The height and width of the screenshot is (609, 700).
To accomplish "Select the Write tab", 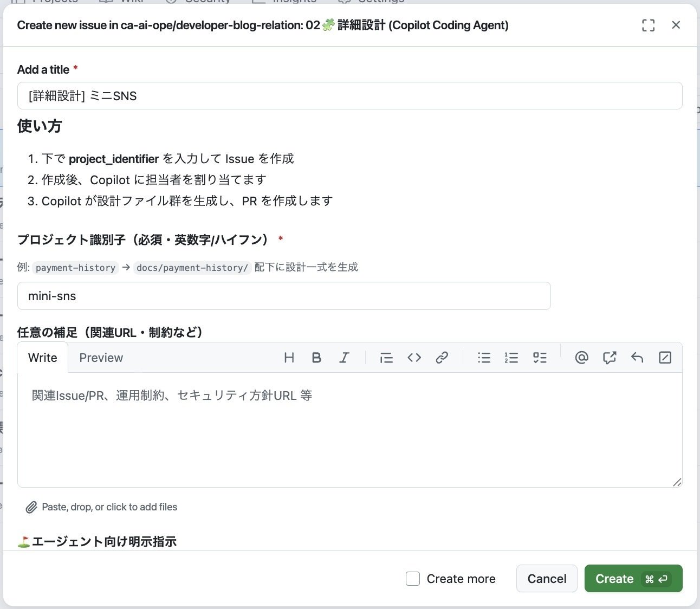I will tap(42, 358).
